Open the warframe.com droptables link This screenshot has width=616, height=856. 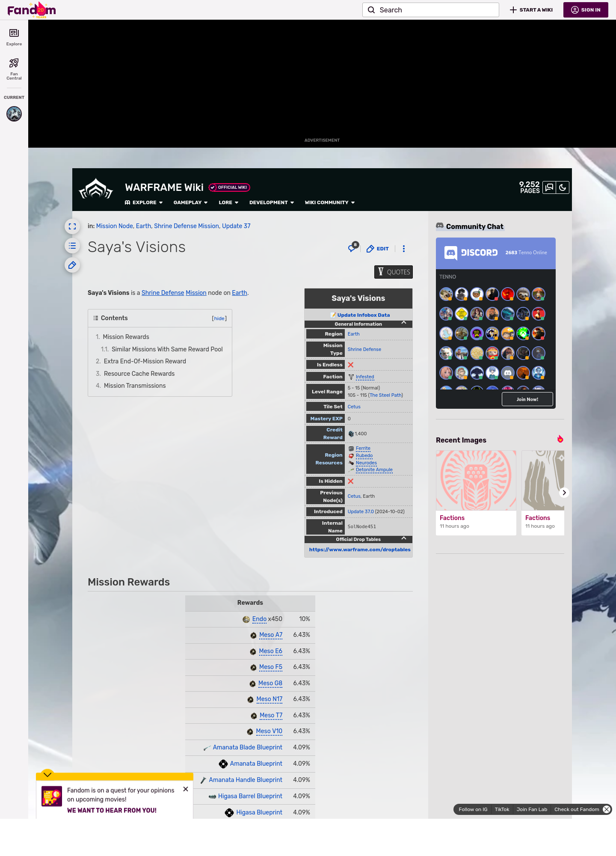pos(360,550)
